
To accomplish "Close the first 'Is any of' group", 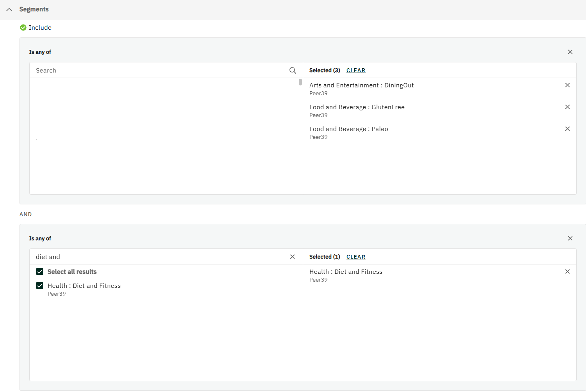I will 570,52.
